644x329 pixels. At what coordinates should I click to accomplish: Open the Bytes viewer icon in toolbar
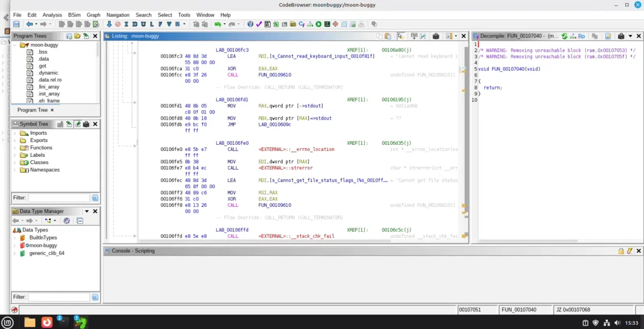[x=268, y=24]
